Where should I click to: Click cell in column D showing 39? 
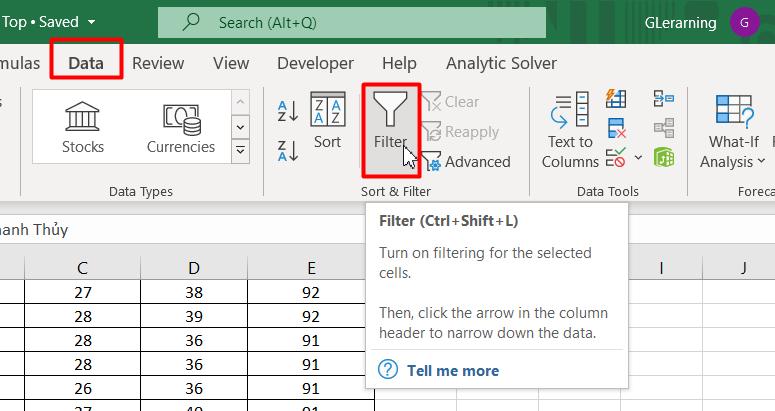point(194,316)
